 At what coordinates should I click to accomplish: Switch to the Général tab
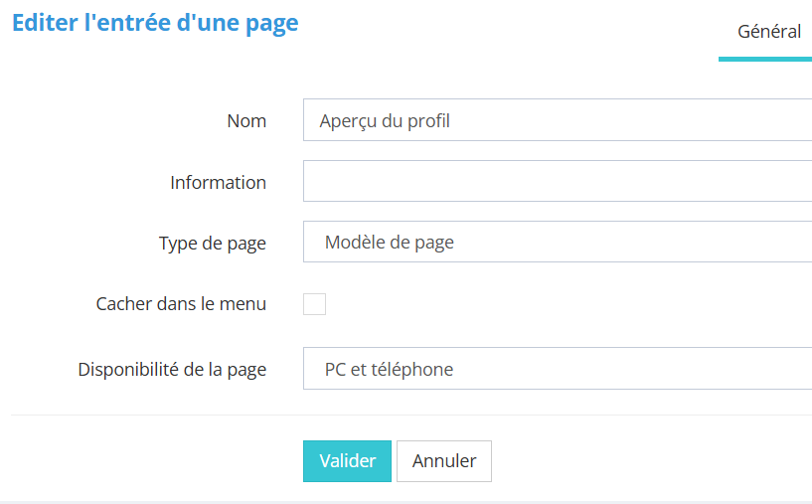click(x=768, y=32)
